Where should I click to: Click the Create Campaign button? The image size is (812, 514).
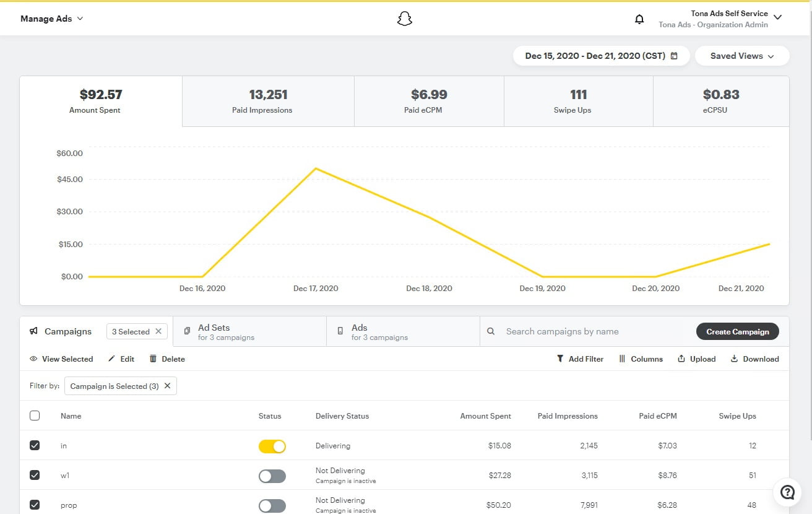click(x=737, y=331)
